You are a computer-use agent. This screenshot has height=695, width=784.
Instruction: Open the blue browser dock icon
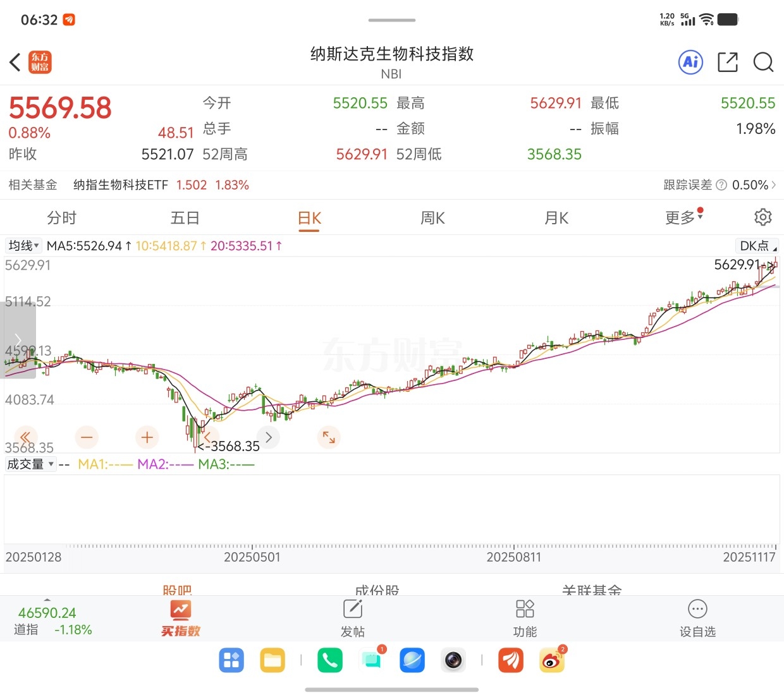coord(412,660)
